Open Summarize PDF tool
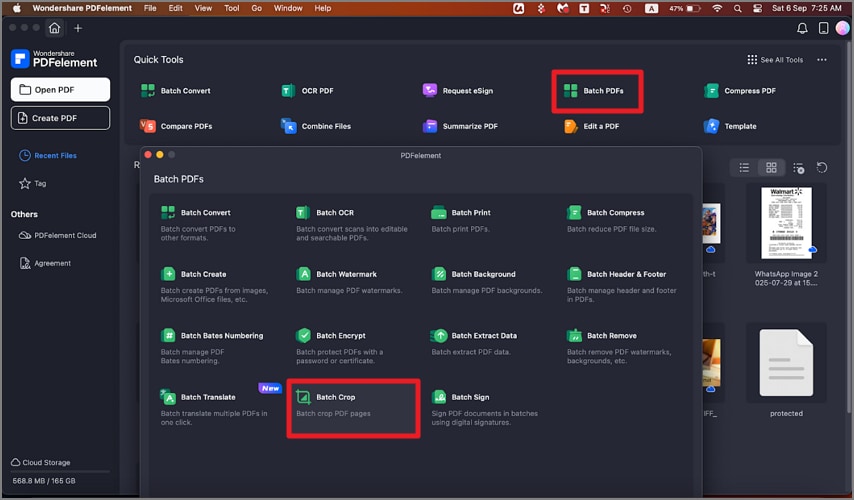854x500 pixels. tap(460, 126)
